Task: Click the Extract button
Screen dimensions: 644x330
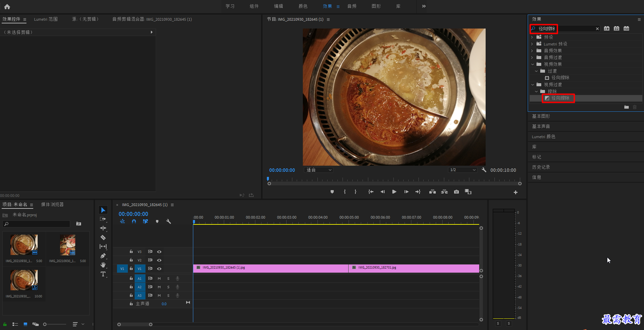Action: (444, 192)
